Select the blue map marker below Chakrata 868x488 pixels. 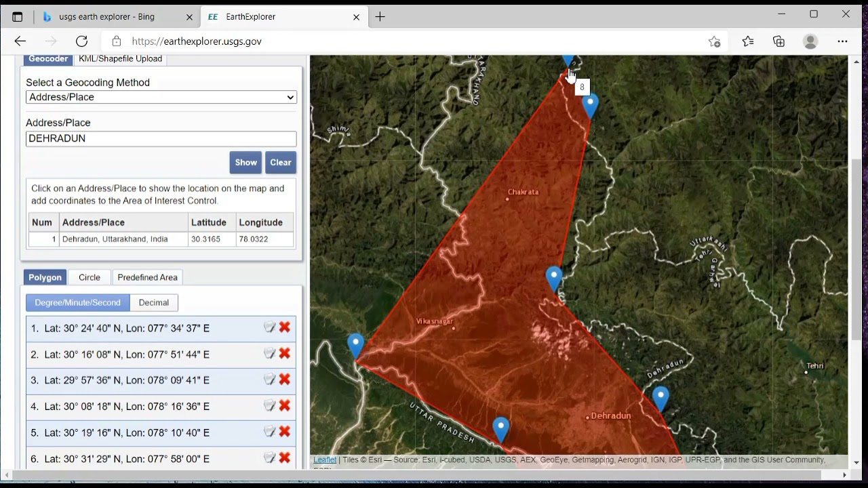tap(554, 278)
